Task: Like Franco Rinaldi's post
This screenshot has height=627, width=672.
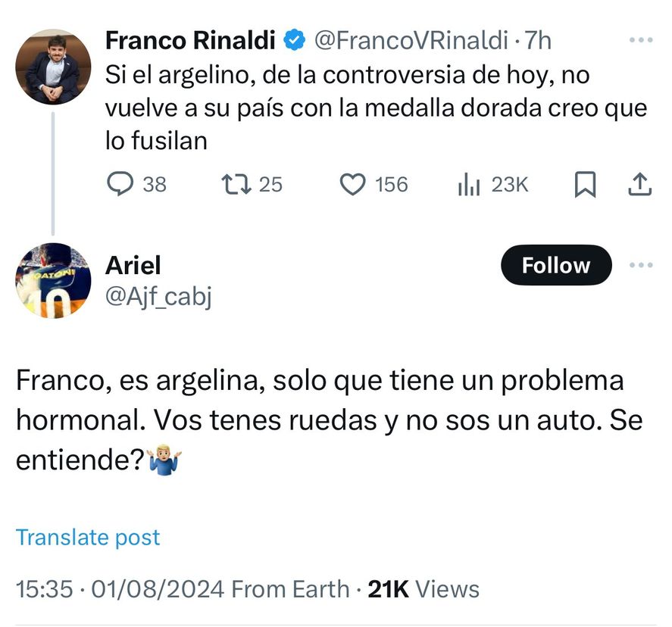Action: tap(352, 184)
